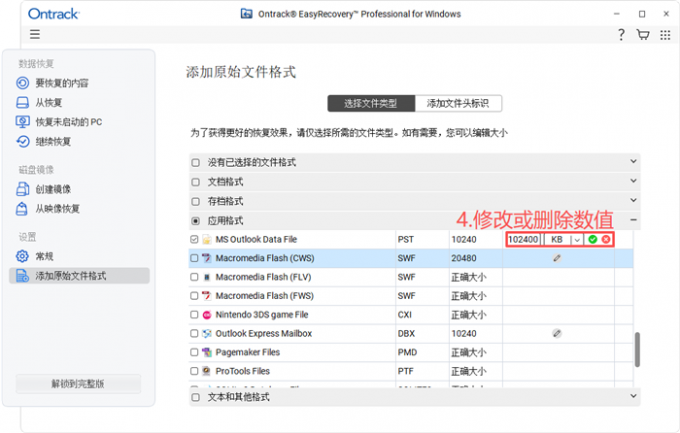The height and width of the screenshot is (433, 680).
Task: Expand the 存档格式 section
Action: pyautogui.click(x=633, y=200)
